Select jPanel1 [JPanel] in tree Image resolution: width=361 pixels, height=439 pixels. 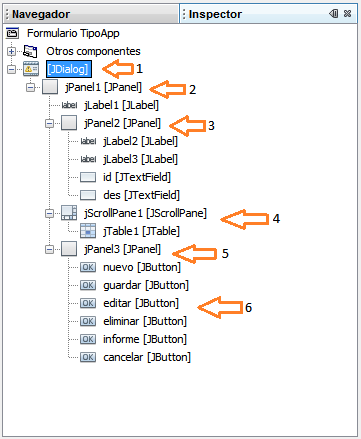click(103, 87)
